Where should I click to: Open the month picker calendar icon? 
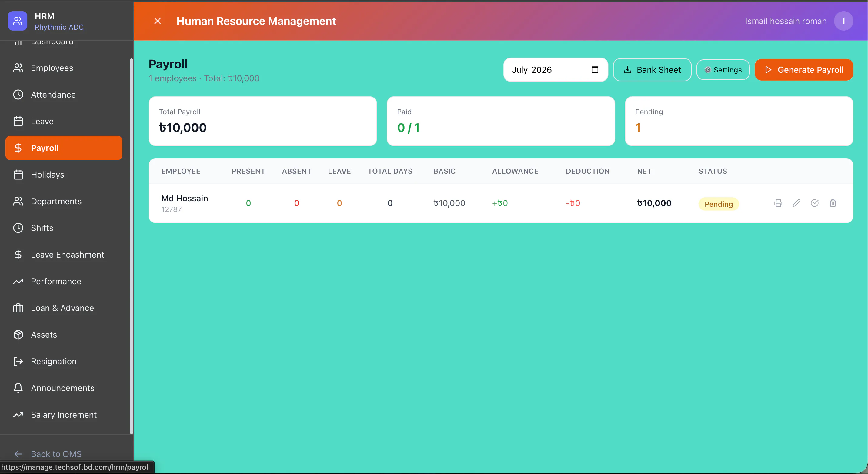pyautogui.click(x=595, y=69)
